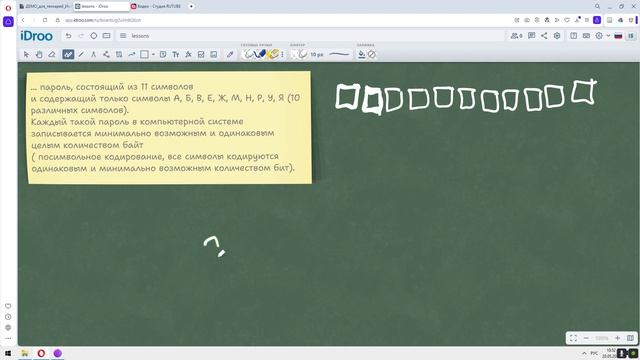Select the compass geometry tool

[x=93, y=54]
